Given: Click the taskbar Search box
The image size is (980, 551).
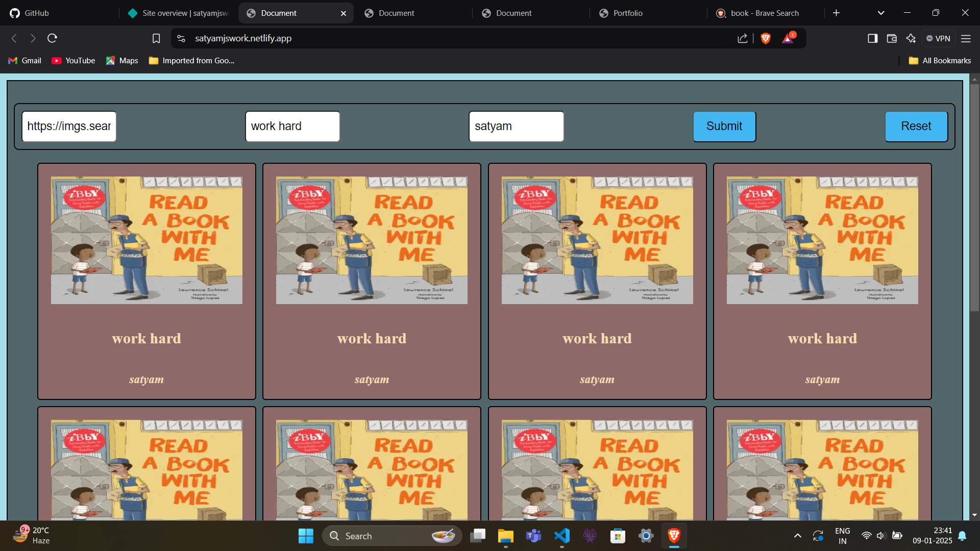Looking at the screenshot, I should click(392, 536).
